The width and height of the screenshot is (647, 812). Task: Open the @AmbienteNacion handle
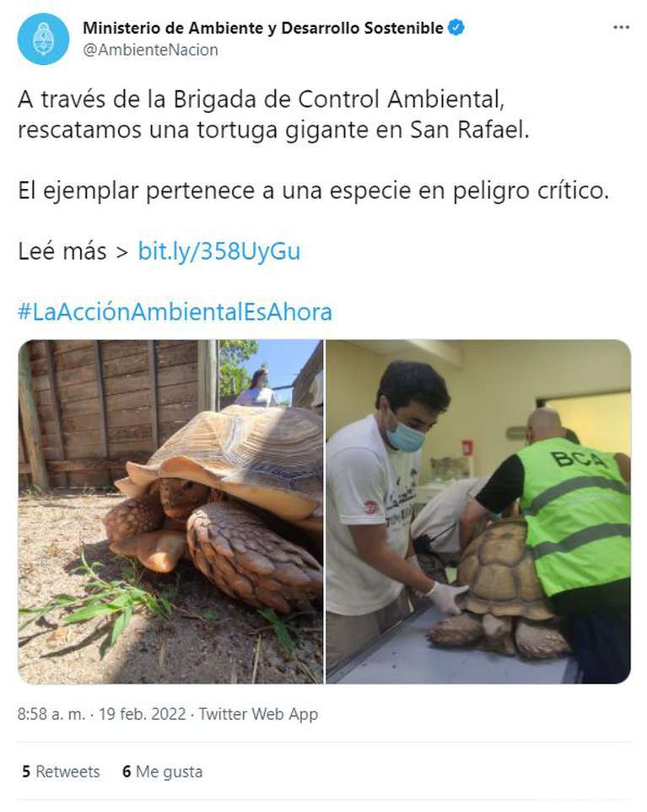[x=150, y=51]
